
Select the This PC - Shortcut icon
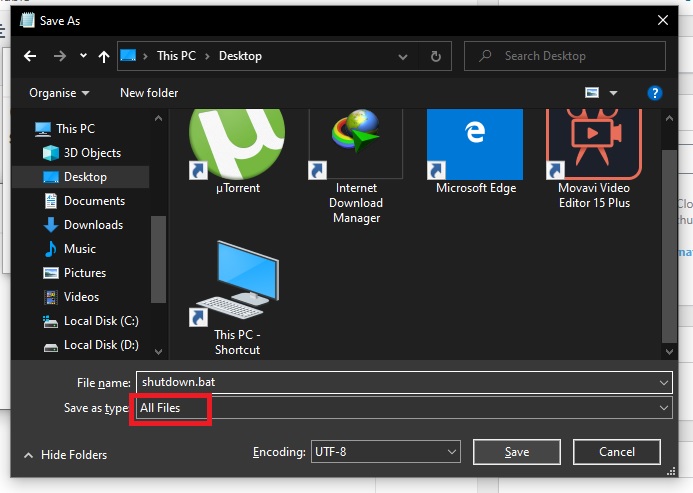click(237, 283)
